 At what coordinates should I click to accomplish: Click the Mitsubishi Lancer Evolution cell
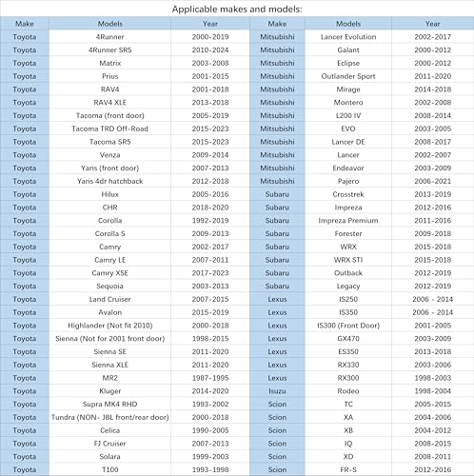(x=348, y=37)
